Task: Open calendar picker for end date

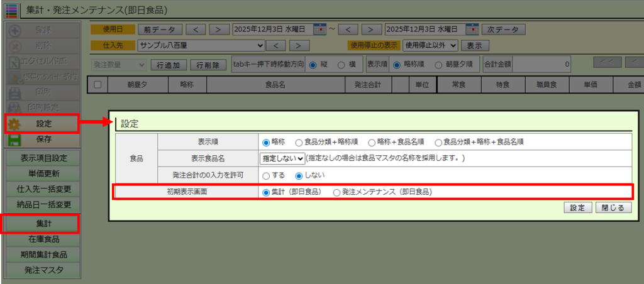Action: pyautogui.click(x=472, y=30)
